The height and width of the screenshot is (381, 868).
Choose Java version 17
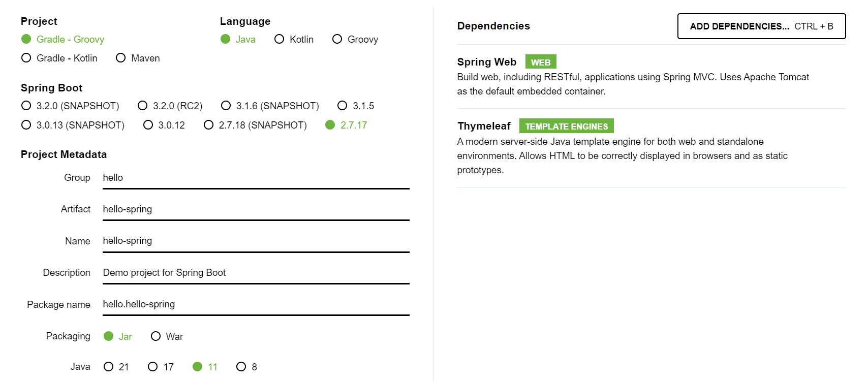(153, 367)
